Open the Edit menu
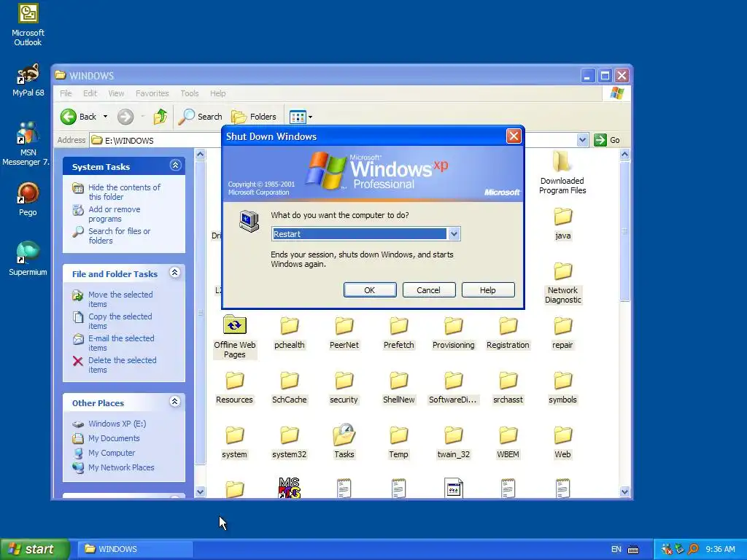The image size is (747, 560). [x=90, y=93]
